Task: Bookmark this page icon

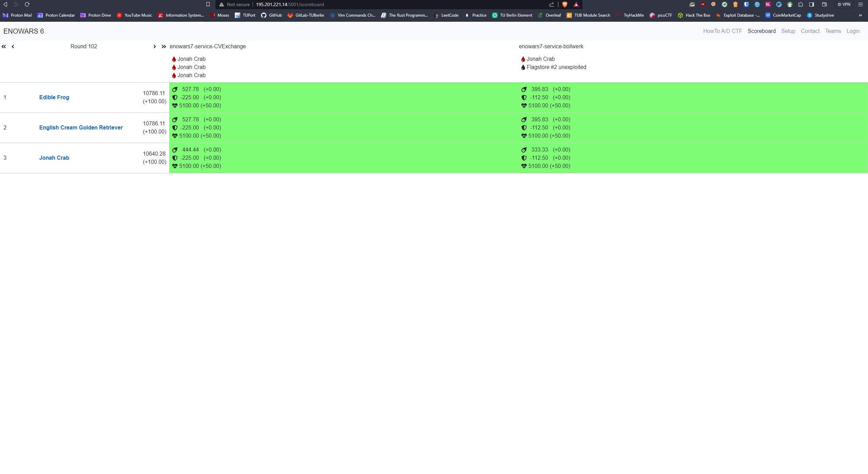Action: click(x=208, y=4)
